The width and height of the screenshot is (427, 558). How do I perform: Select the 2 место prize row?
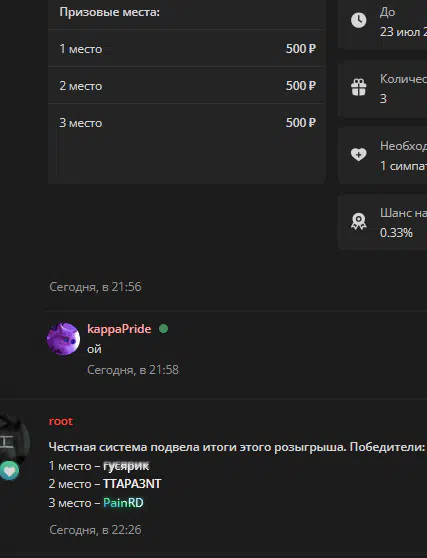(x=186, y=85)
